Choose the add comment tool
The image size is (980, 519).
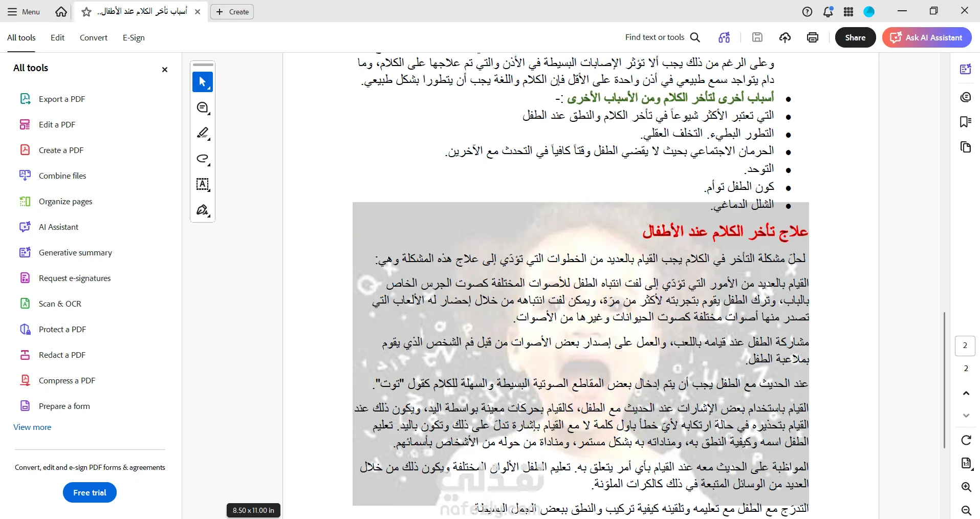[203, 107]
